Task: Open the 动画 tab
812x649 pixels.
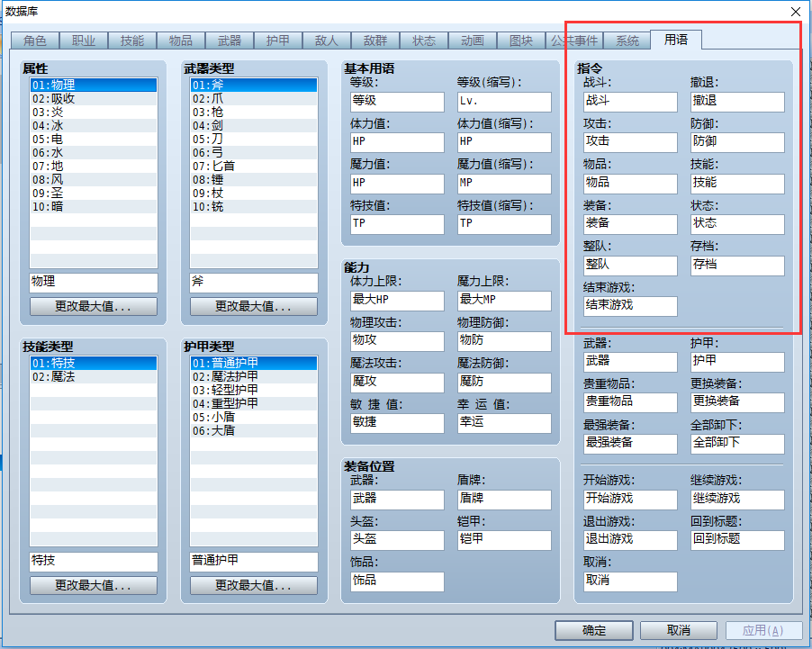Action: 473,41
